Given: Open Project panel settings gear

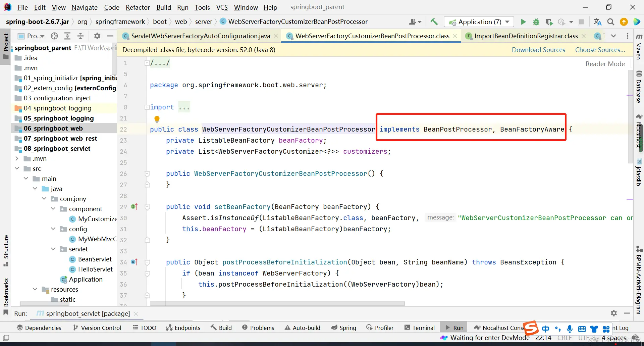Looking at the screenshot, I should click(97, 36).
